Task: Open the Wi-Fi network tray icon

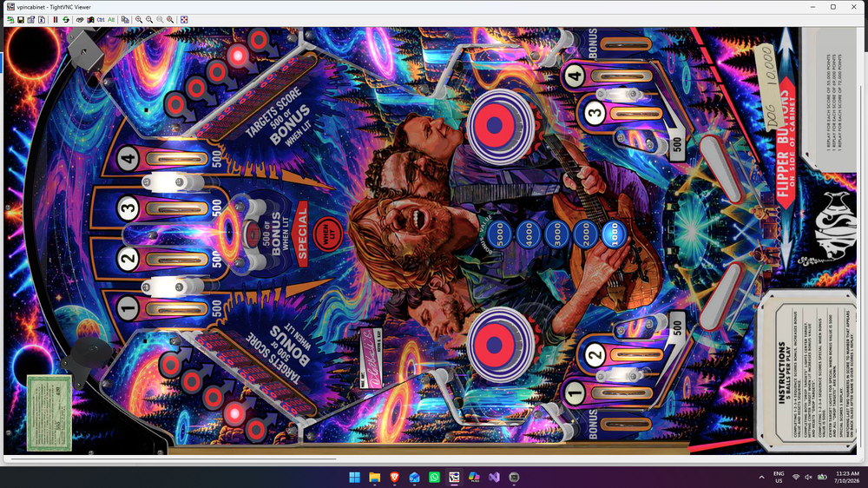Action: [x=796, y=477]
